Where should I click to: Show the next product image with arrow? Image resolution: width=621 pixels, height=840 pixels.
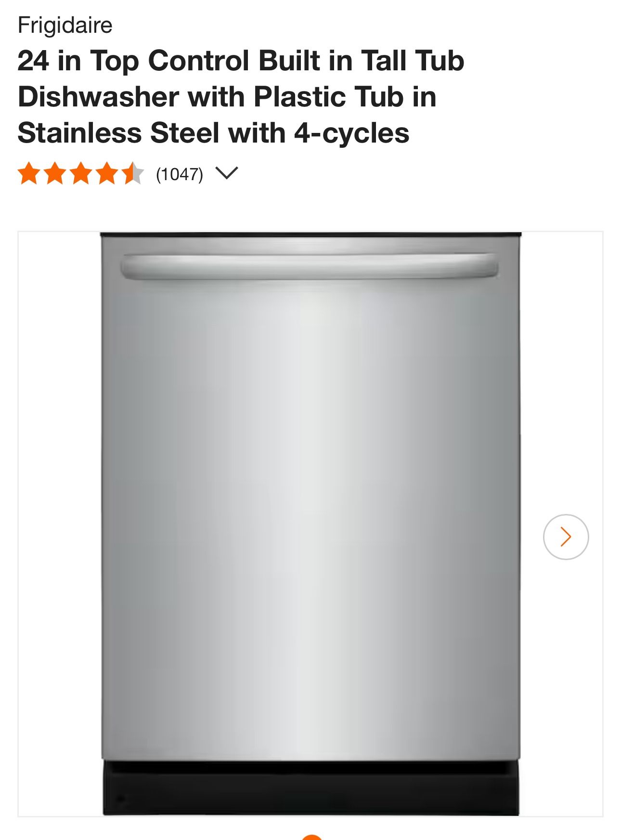(566, 537)
